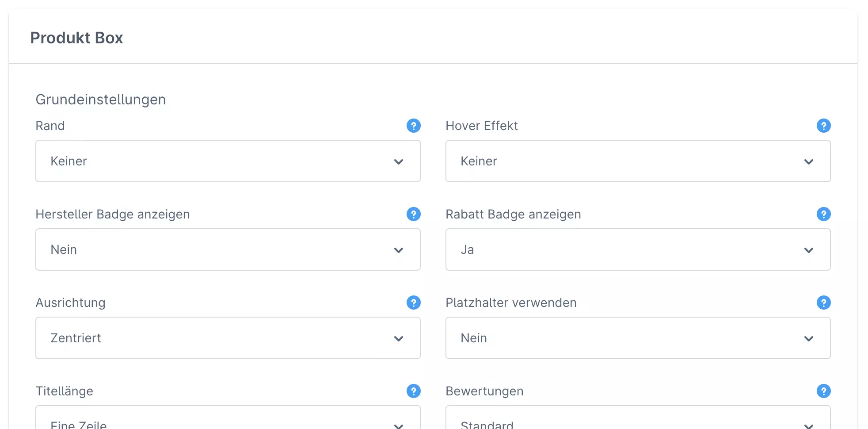Viewport: 868px width, 429px height.
Task: Open help tooltip for Ausrichtung
Action: click(413, 303)
